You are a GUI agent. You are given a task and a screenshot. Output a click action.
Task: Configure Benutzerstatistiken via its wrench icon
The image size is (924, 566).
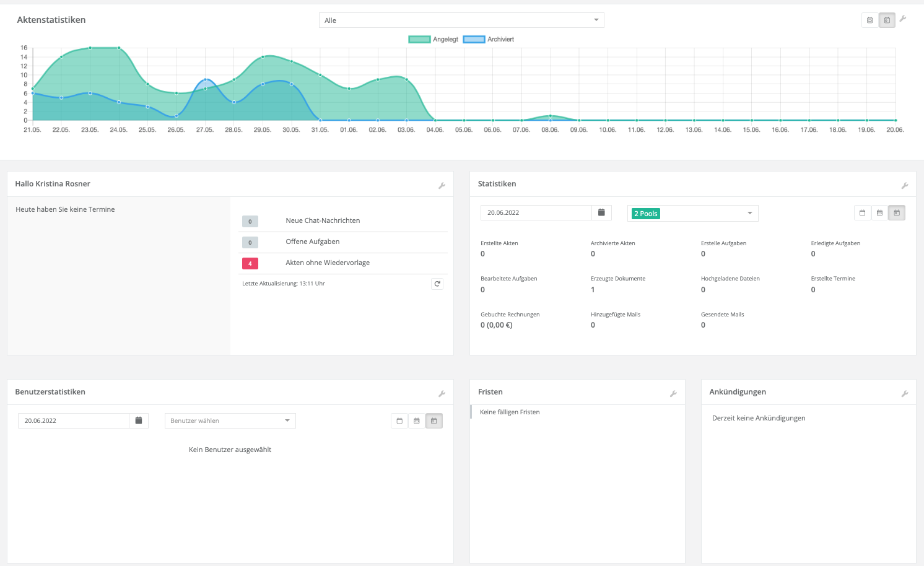pos(442,394)
